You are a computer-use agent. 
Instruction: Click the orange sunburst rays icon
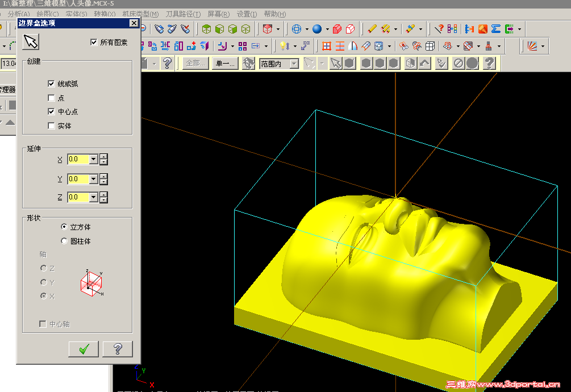[532, 46]
